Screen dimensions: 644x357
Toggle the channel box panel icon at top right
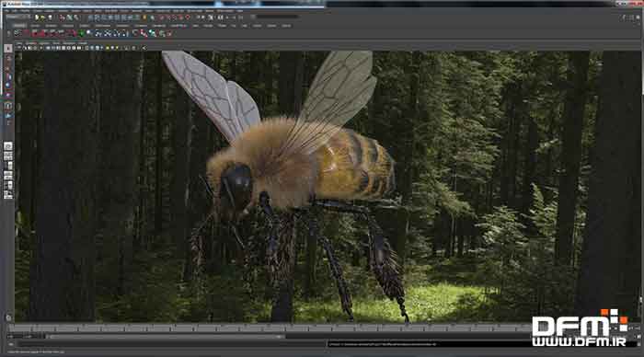[x=638, y=17]
